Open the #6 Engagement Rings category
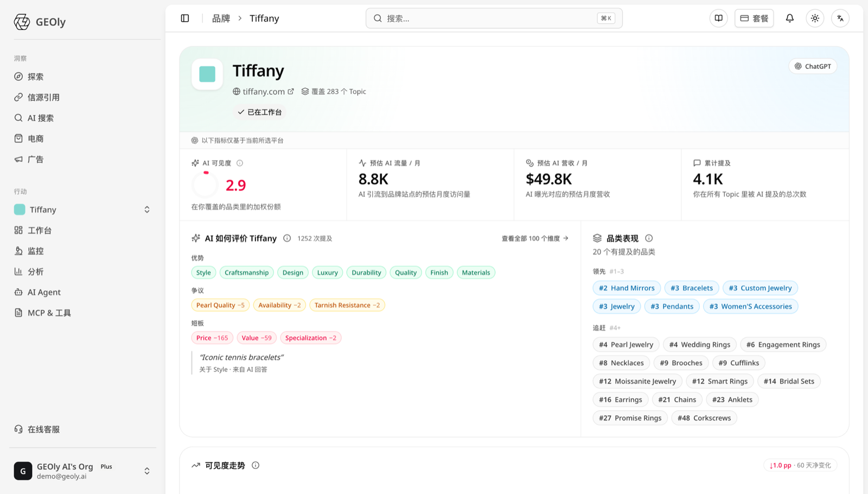This screenshot has height=494, width=868. (783, 344)
